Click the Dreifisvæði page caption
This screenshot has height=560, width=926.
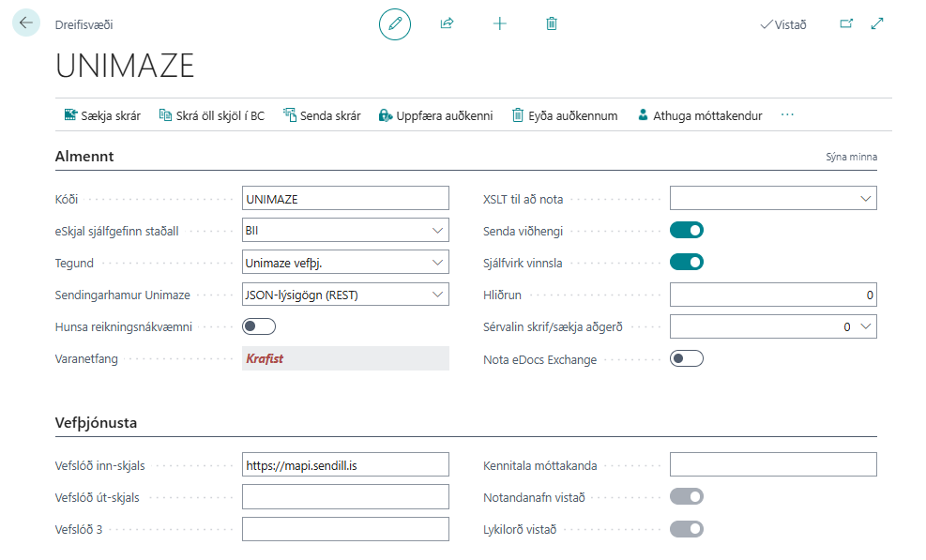(83, 24)
